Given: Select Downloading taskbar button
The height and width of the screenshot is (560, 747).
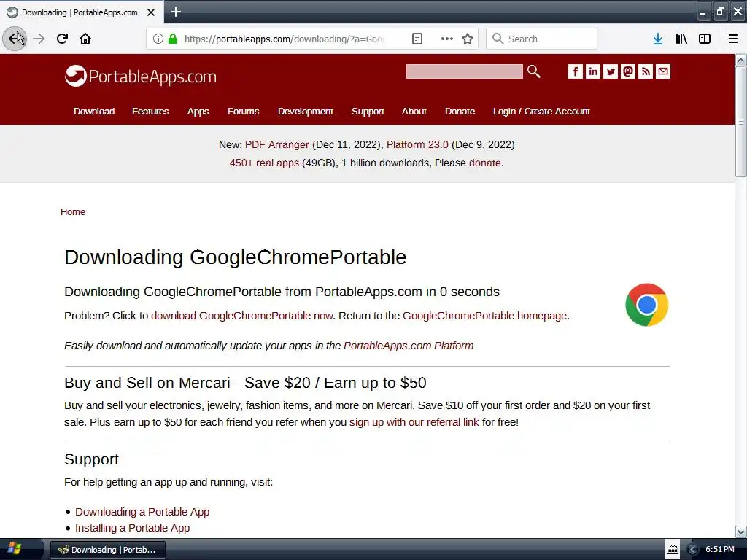Looking at the screenshot, I should click(x=108, y=550).
